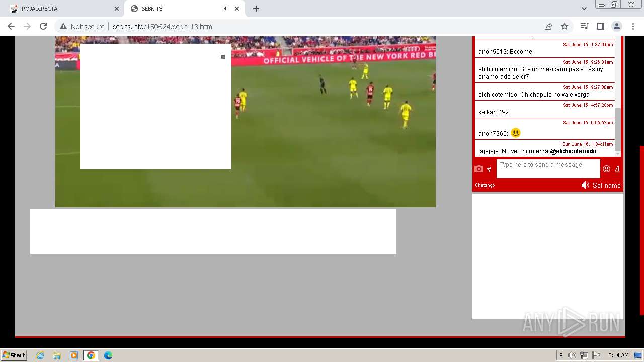Open the Chatango link
The height and width of the screenshot is (362, 644).
point(485,185)
